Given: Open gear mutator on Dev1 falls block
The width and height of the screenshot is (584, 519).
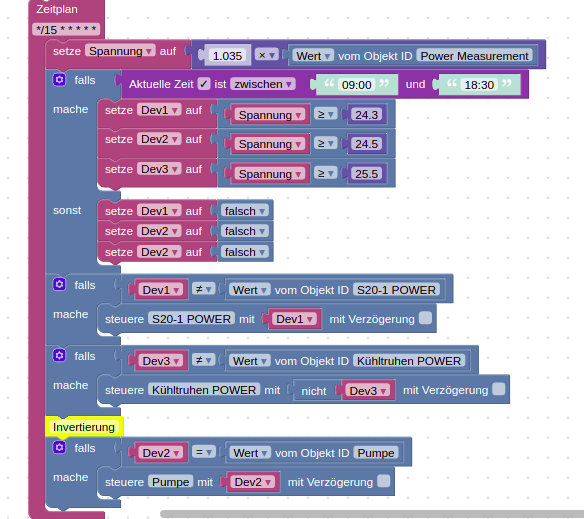Looking at the screenshot, I should tap(59, 284).
